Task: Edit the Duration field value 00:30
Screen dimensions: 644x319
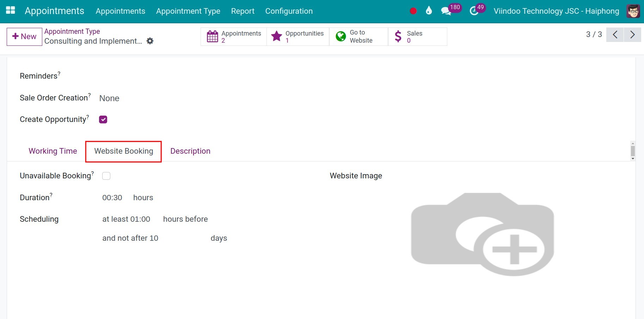Action: click(112, 198)
